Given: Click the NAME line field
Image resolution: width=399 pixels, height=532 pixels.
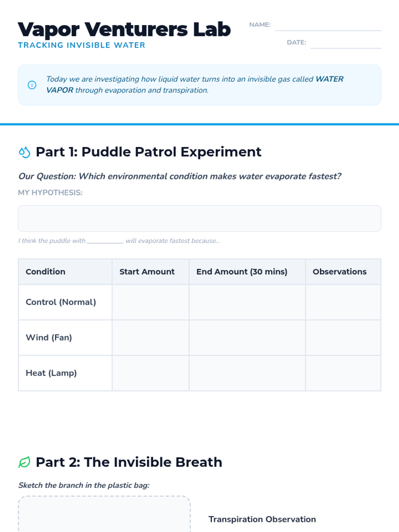Looking at the screenshot, I should coord(328,25).
